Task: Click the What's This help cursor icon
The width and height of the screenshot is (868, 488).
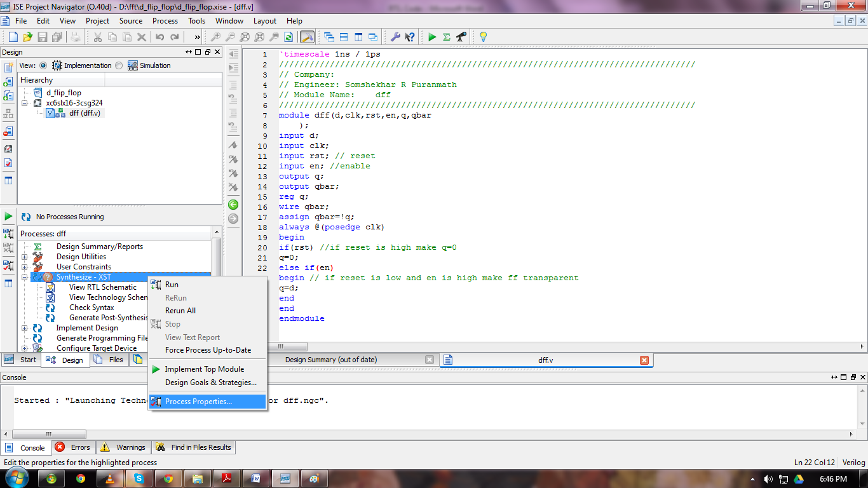Action: click(x=410, y=37)
